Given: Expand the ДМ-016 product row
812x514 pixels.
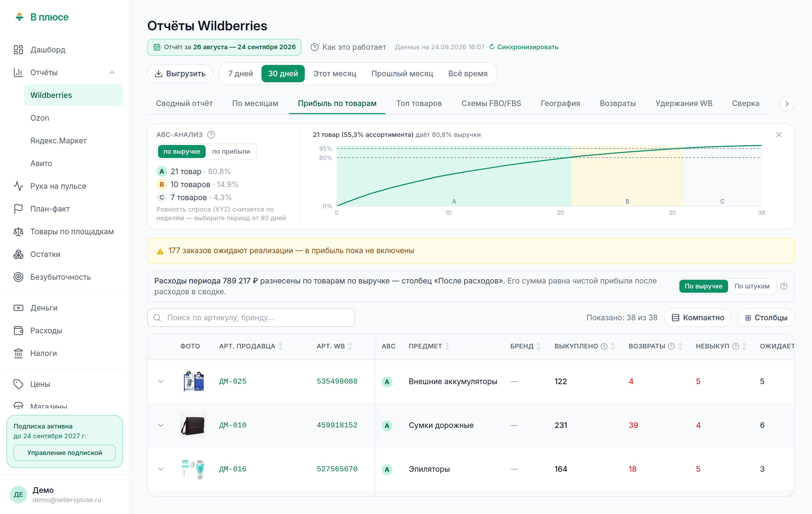Looking at the screenshot, I should pos(161,469).
